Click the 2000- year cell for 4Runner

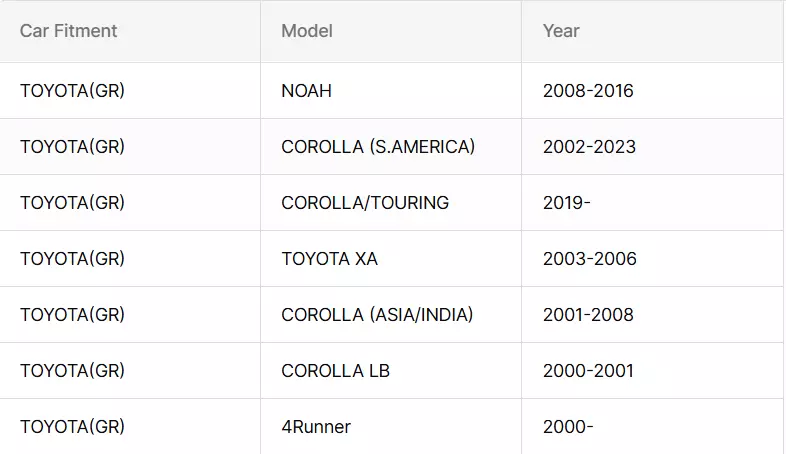pos(652,427)
